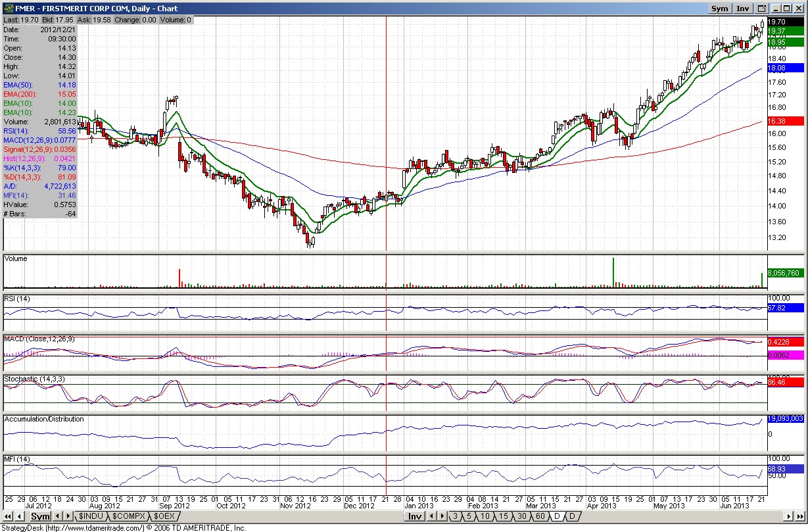Viewport: 808px width, 532px height.
Task: Click the %D(14,3,3) 81.09 row
Action: pos(40,177)
